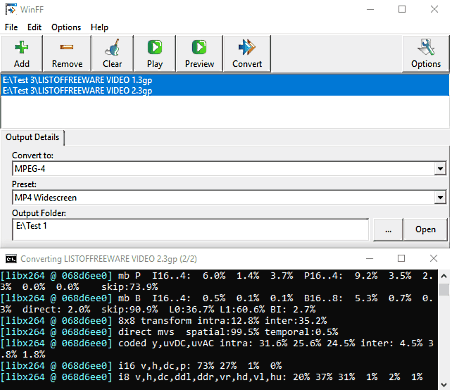Click the console scrollbar up arrow
Image resolution: width=450 pixels, height=390 pixels.
[x=444, y=276]
